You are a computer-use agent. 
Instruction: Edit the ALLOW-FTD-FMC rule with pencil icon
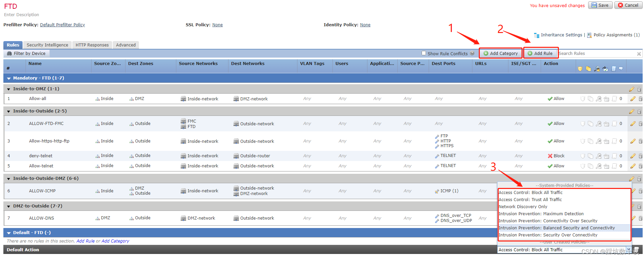[x=633, y=124]
